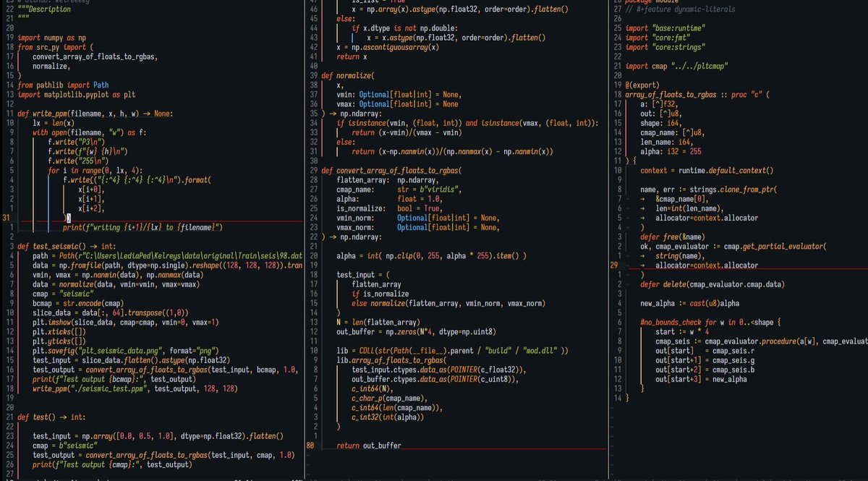
Task: Click the 'out_buffer = np.zeros' line
Action: pos(416,331)
